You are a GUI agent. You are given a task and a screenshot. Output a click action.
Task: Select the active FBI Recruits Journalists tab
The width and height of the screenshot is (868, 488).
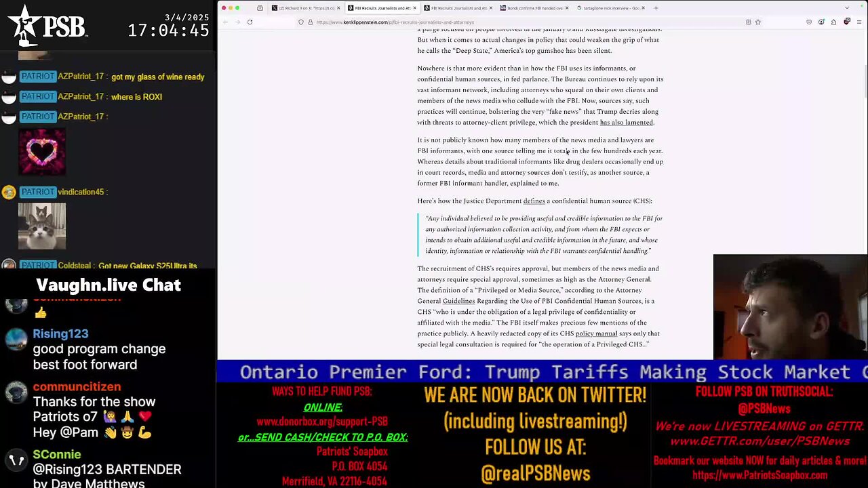[x=382, y=8]
